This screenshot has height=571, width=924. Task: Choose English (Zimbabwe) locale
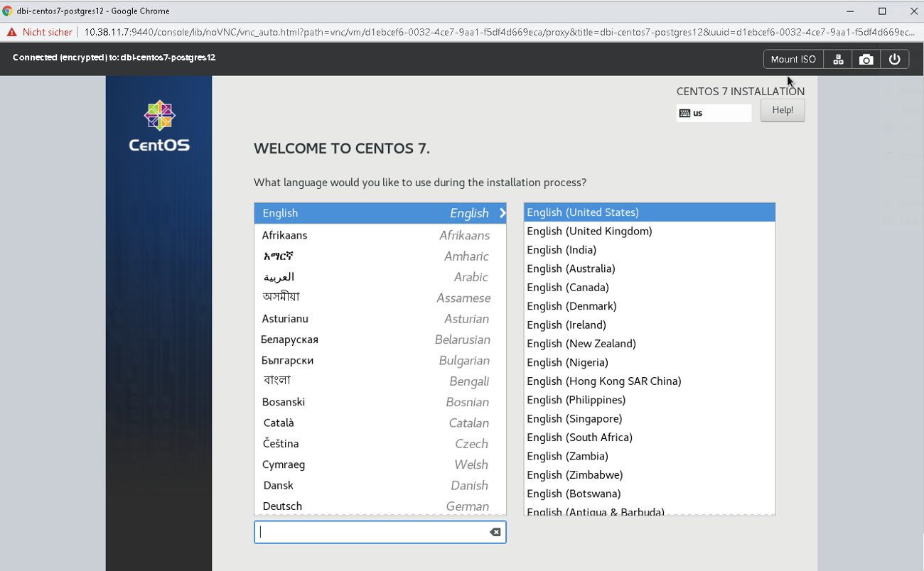point(650,475)
